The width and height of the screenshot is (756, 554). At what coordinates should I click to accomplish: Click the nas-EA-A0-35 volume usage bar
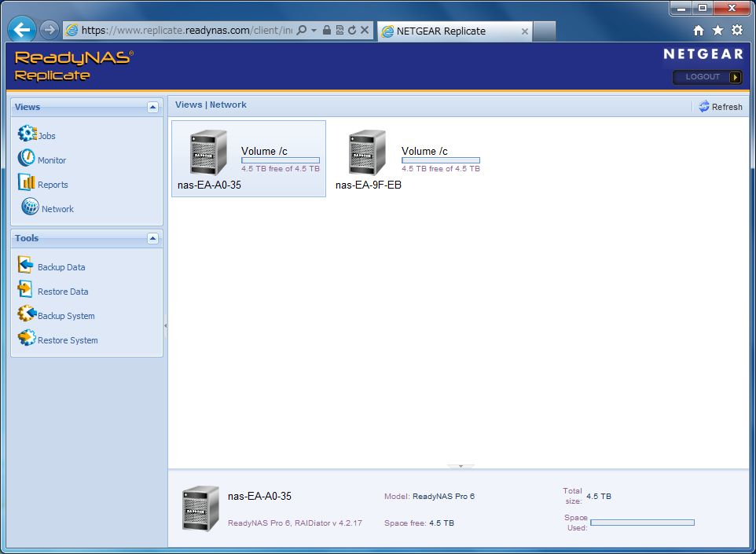click(280, 160)
